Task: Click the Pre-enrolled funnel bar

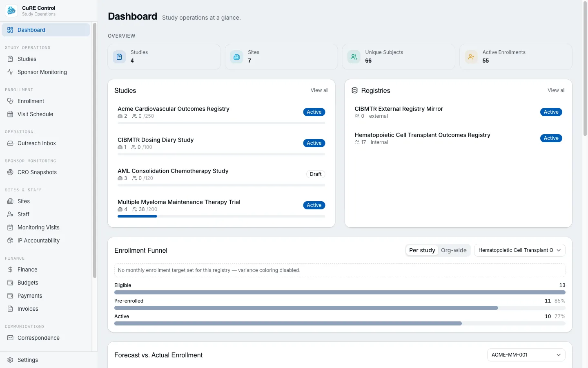Action: pyautogui.click(x=340, y=308)
